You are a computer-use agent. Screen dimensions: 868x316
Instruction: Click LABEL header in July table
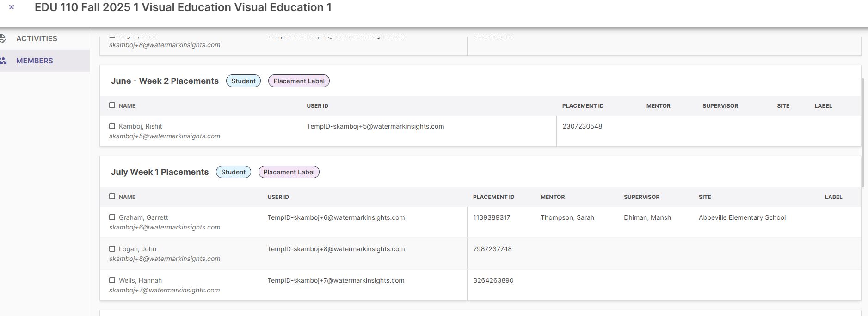833,197
